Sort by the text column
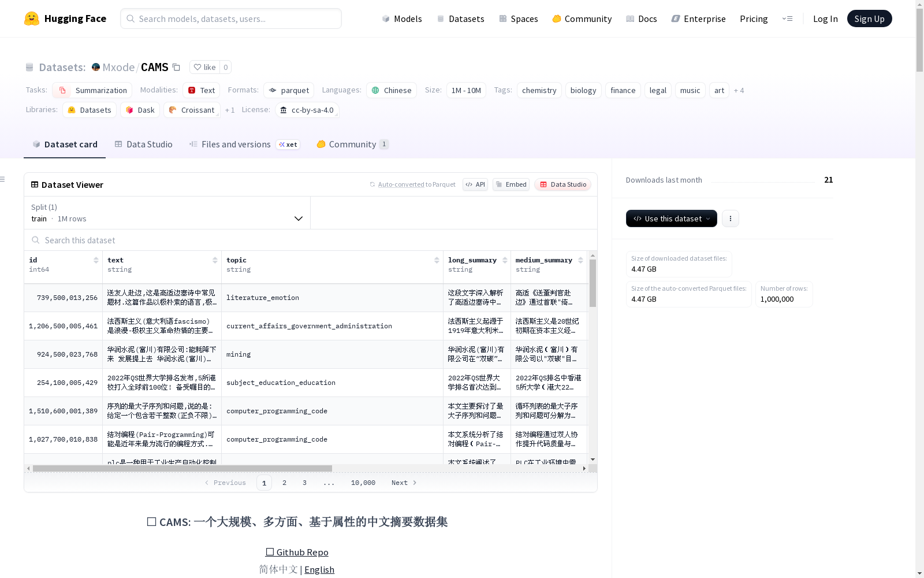924x578 pixels. (215, 260)
